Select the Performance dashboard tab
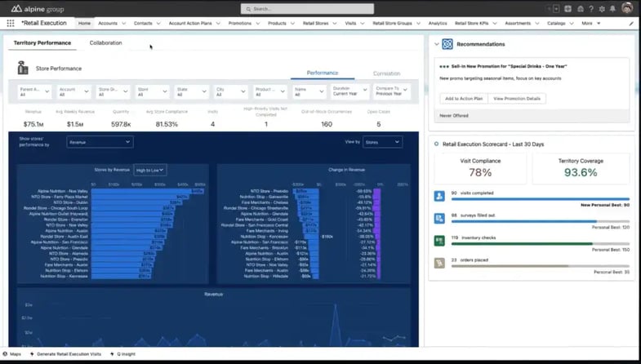641x364 pixels. click(323, 73)
